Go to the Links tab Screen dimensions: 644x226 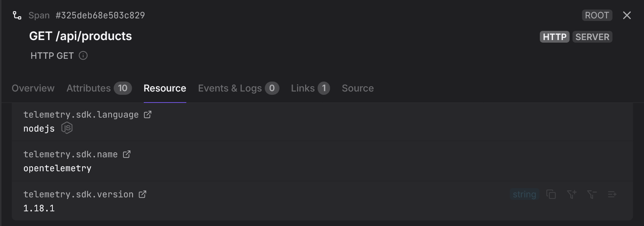pos(310,88)
